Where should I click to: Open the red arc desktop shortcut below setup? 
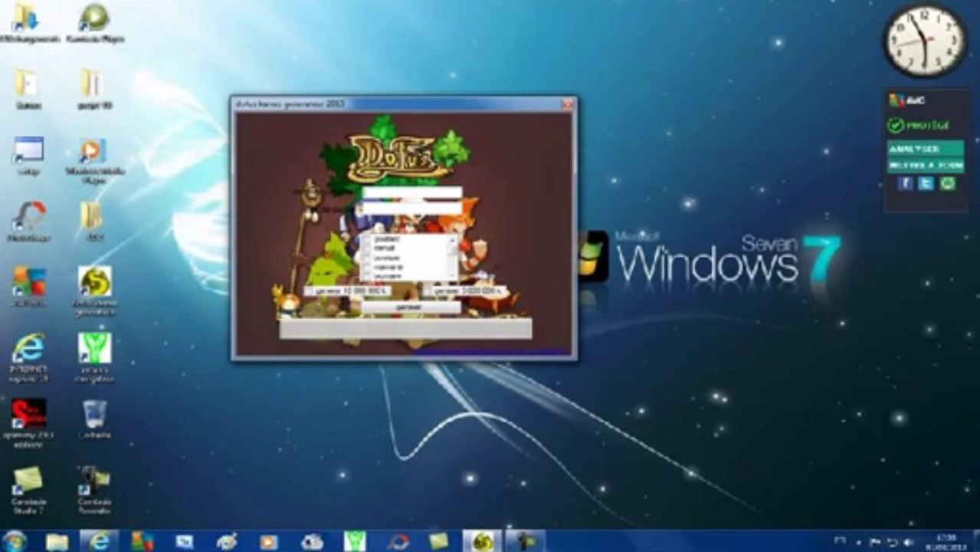click(29, 222)
